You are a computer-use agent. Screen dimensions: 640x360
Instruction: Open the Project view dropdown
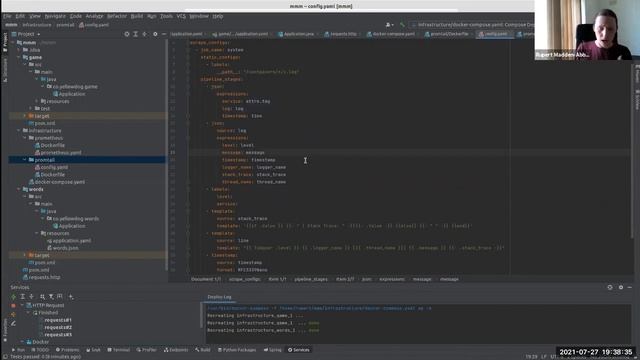[27, 34]
